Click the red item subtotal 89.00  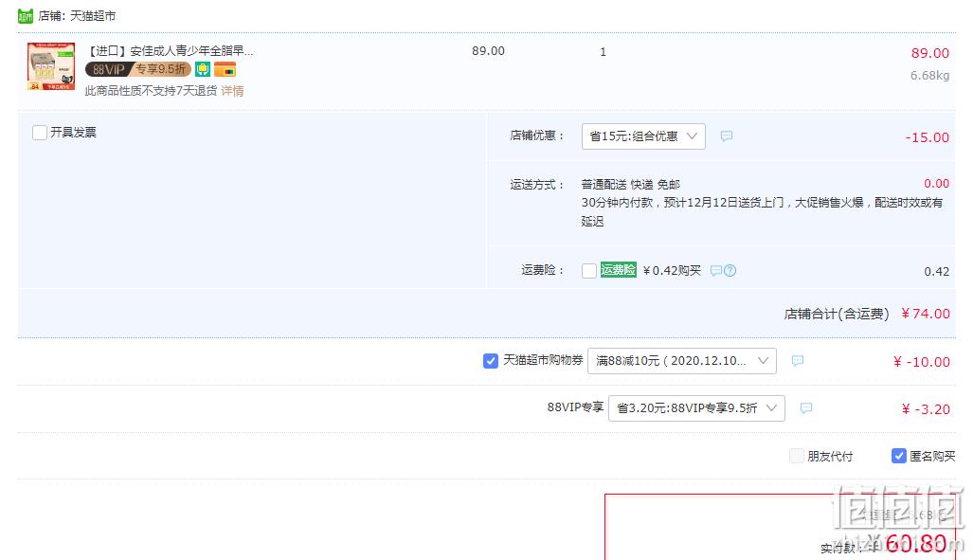[x=930, y=53]
